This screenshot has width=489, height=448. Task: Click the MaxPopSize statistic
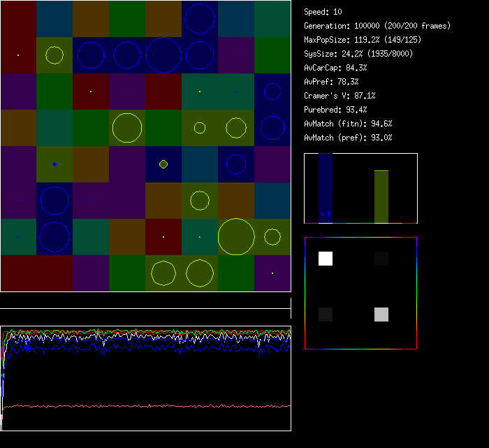[x=362, y=40]
